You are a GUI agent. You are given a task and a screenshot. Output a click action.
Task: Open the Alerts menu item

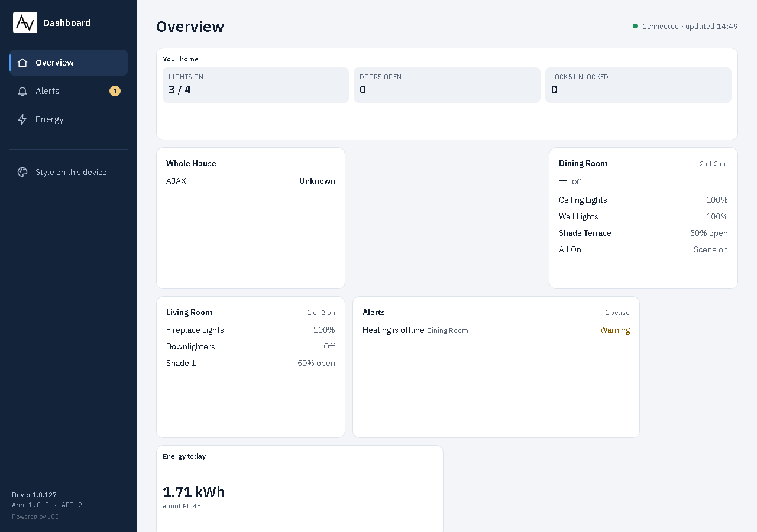69,91
